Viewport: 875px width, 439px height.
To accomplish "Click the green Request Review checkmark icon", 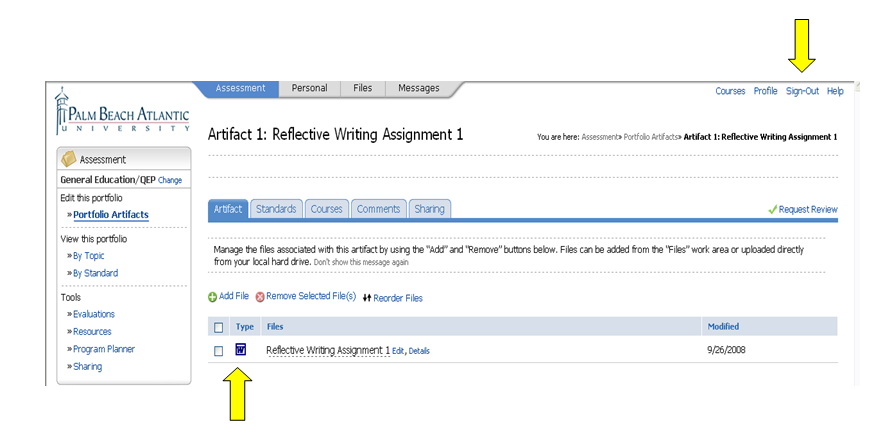I will pyautogui.click(x=772, y=209).
